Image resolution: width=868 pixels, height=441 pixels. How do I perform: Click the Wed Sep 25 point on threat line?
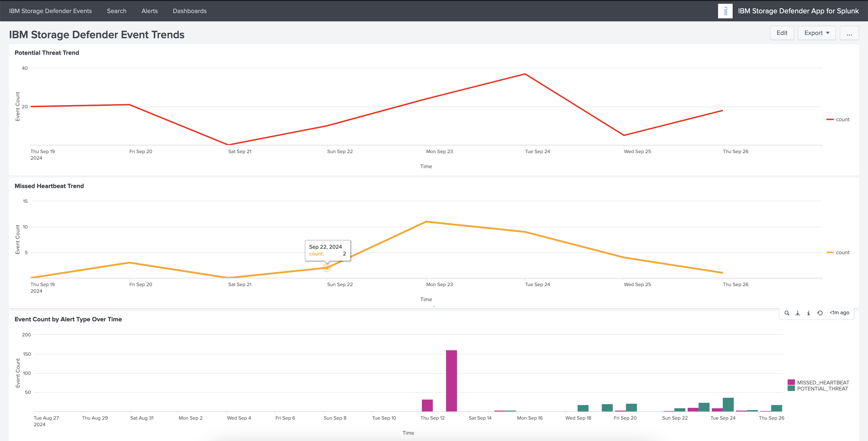tap(624, 135)
